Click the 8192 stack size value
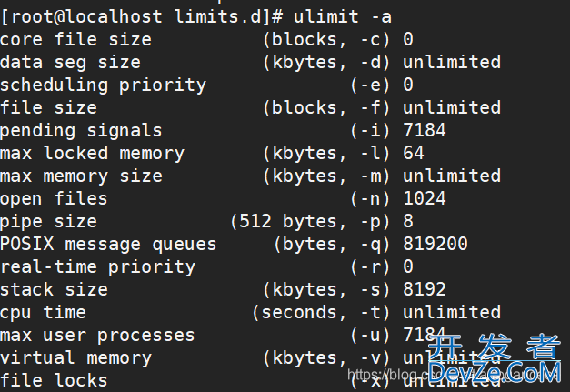 tap(425, 289)
